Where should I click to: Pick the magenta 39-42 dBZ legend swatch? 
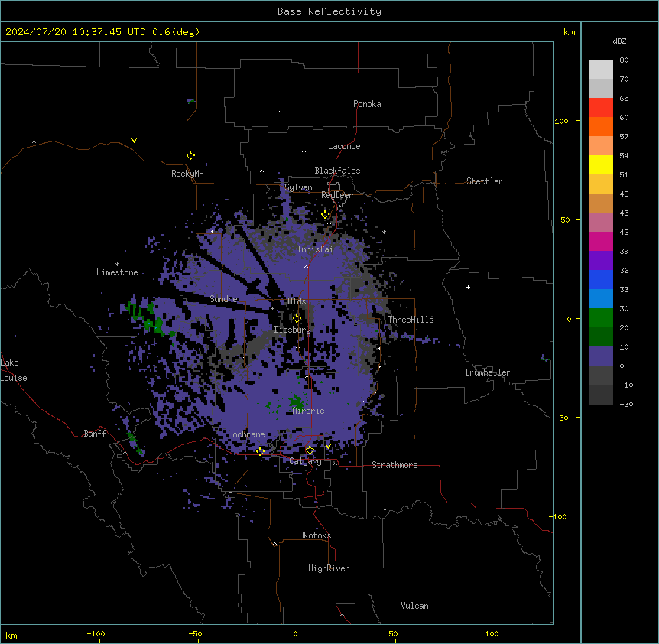pos(601,241)
